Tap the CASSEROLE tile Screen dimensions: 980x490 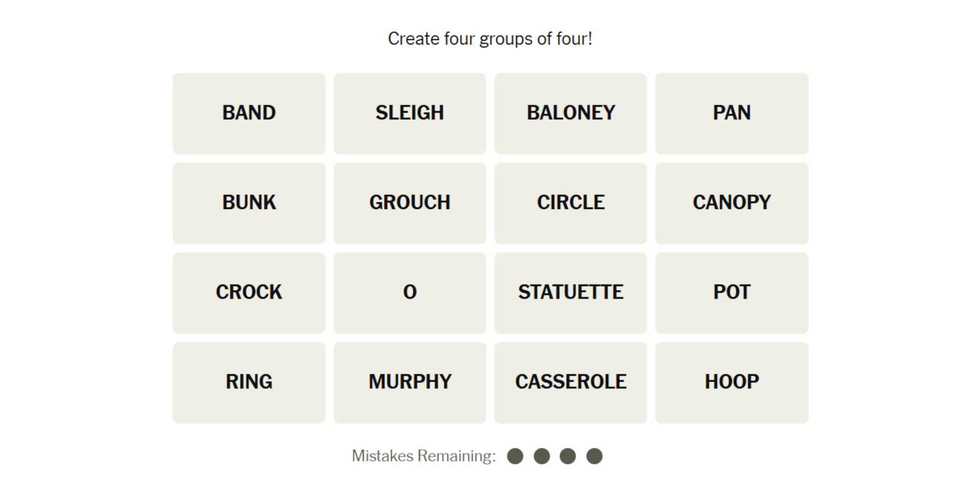coord(570,382)
